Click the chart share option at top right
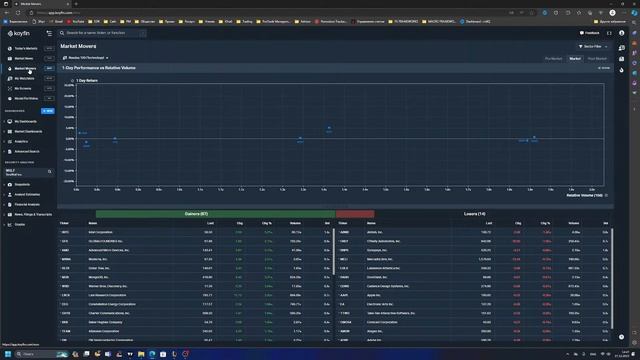Image resolution: width=640 pixels, height=360 pixels. (x=604, y=68)
